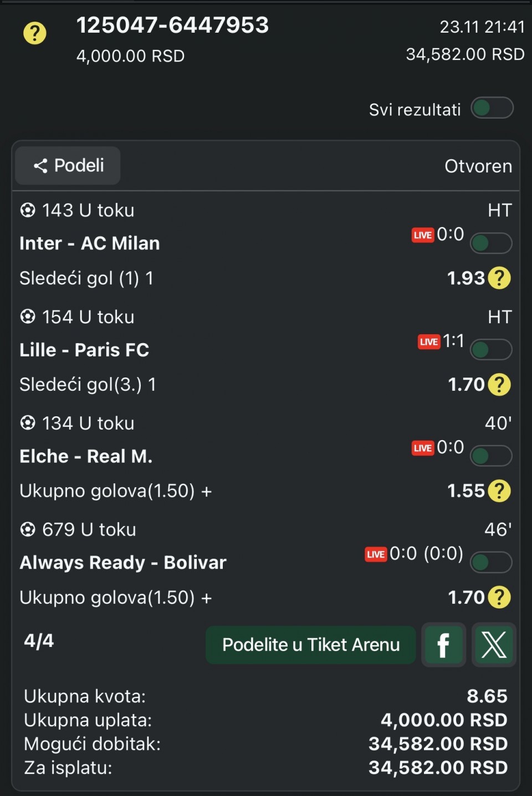Toggle the Lille - Paris FC switch

[490, 350]
